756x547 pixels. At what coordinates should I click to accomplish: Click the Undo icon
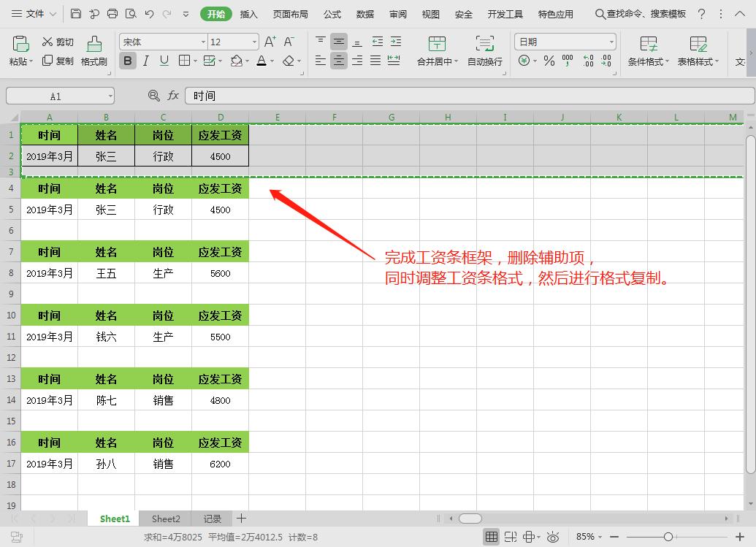coord(150,13)
